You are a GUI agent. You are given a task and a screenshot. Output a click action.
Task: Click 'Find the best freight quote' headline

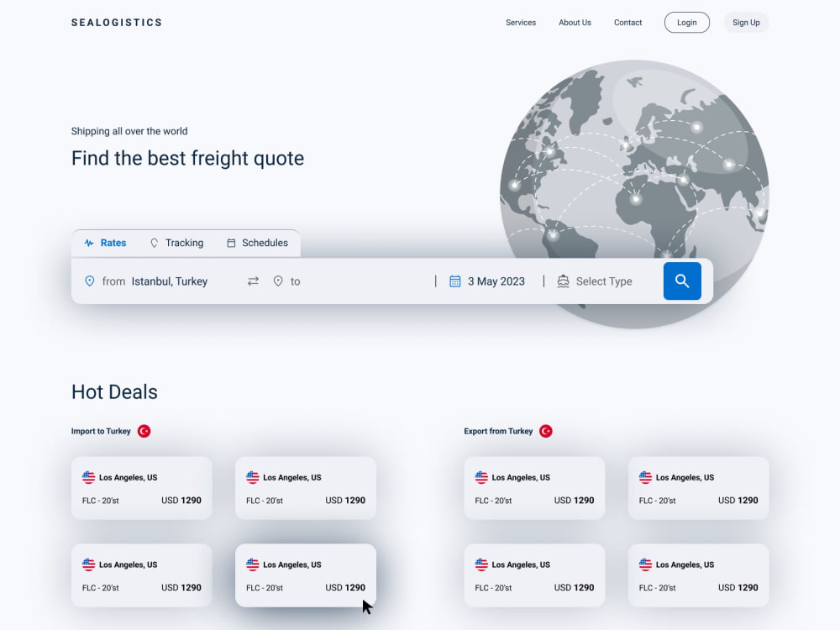pos(187,159)
